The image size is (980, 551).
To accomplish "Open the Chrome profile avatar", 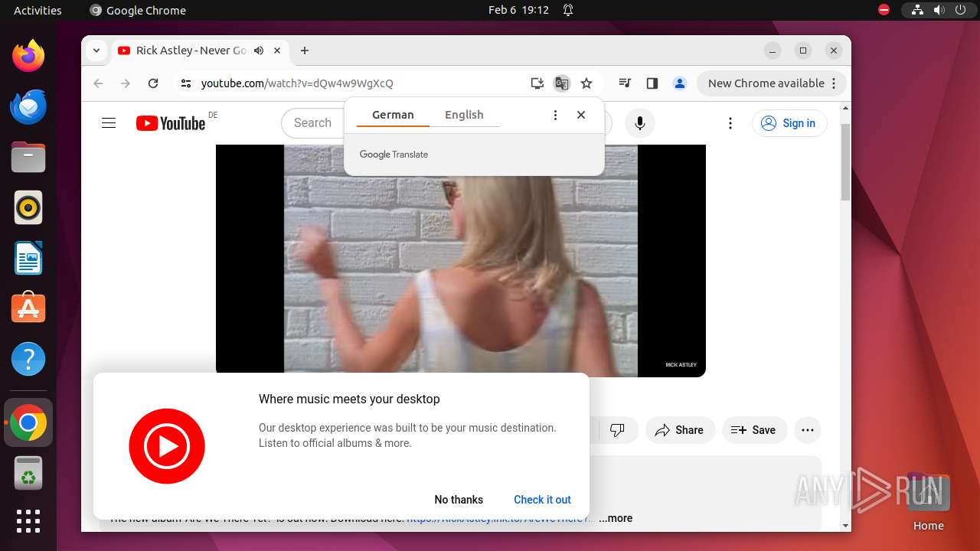I will tap(680, 83).
